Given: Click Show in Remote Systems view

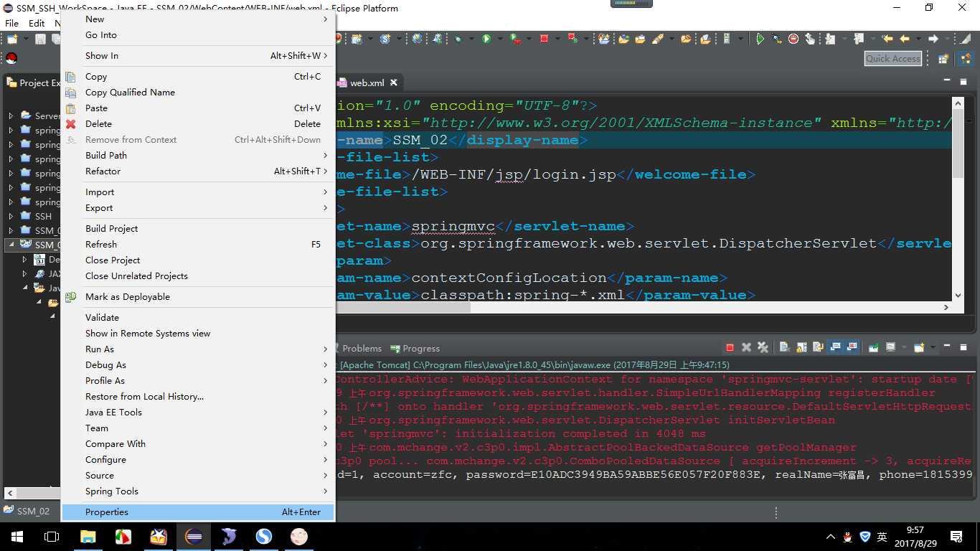Looking at the screenshot, I should click(199, 333).
